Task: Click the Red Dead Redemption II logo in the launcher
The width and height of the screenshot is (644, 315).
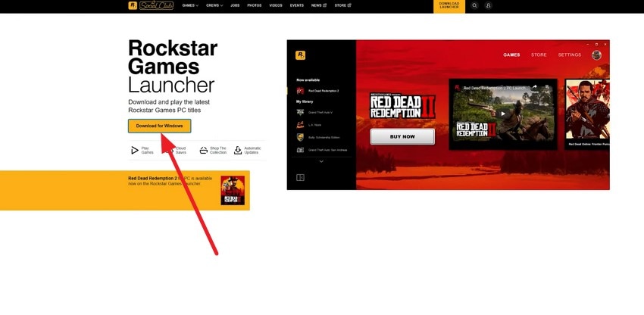Action: (x=402, y=106)
